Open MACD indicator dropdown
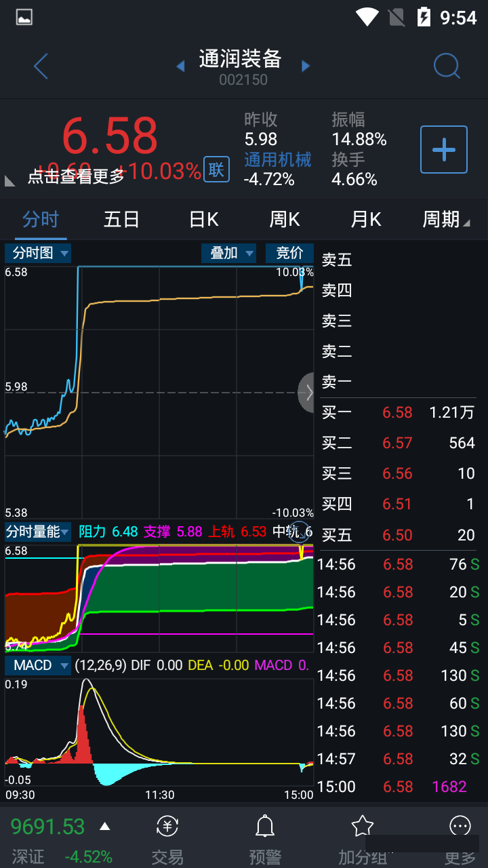488x868 pixels. point(38,665)
